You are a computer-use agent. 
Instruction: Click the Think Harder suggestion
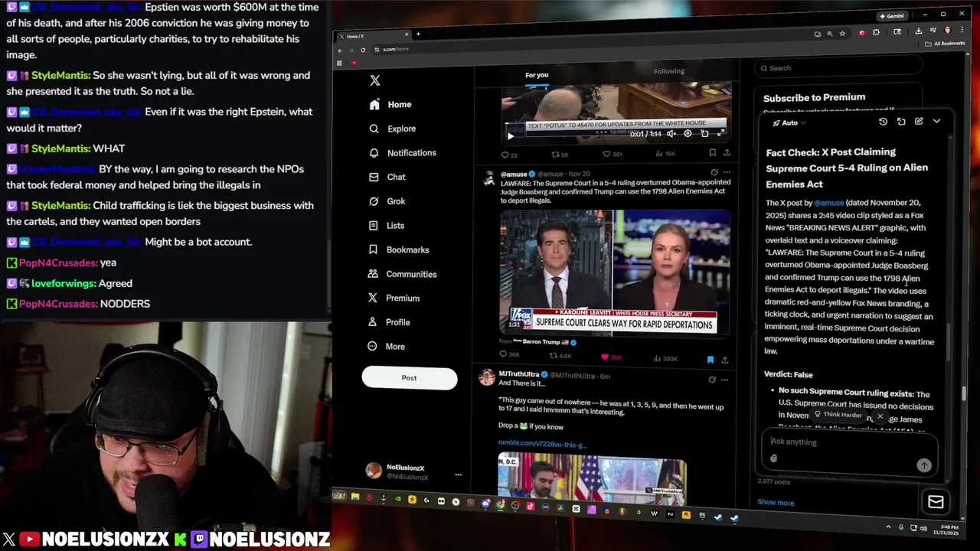(x=837, y=415)
